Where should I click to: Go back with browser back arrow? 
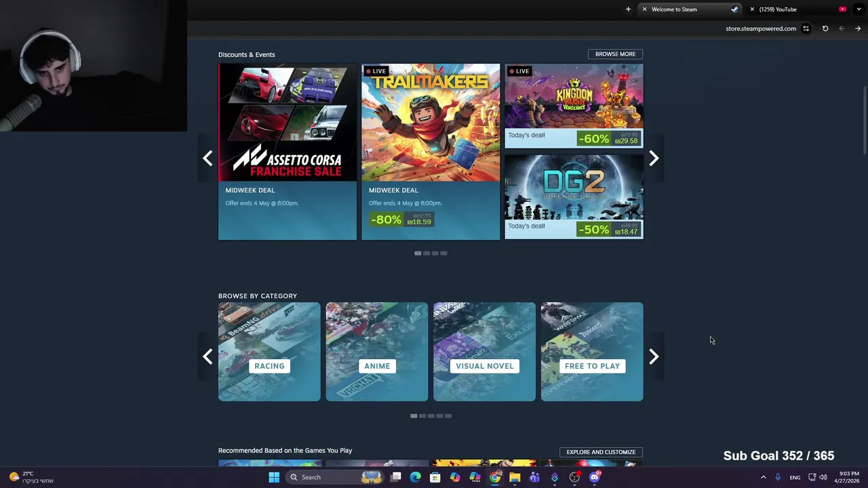842,28
